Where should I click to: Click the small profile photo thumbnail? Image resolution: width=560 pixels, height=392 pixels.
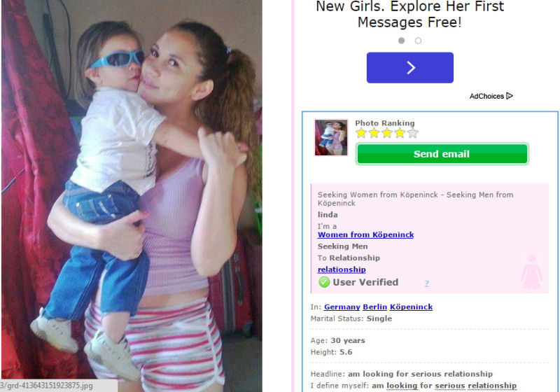click(331, 137)
